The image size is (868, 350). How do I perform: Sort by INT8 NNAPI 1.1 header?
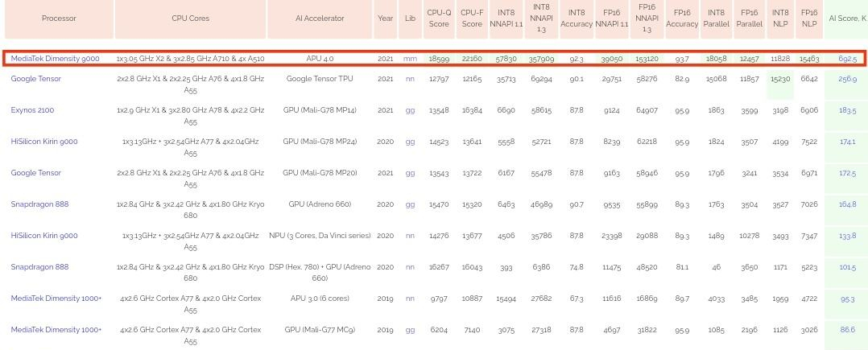(x=506, y=19)
